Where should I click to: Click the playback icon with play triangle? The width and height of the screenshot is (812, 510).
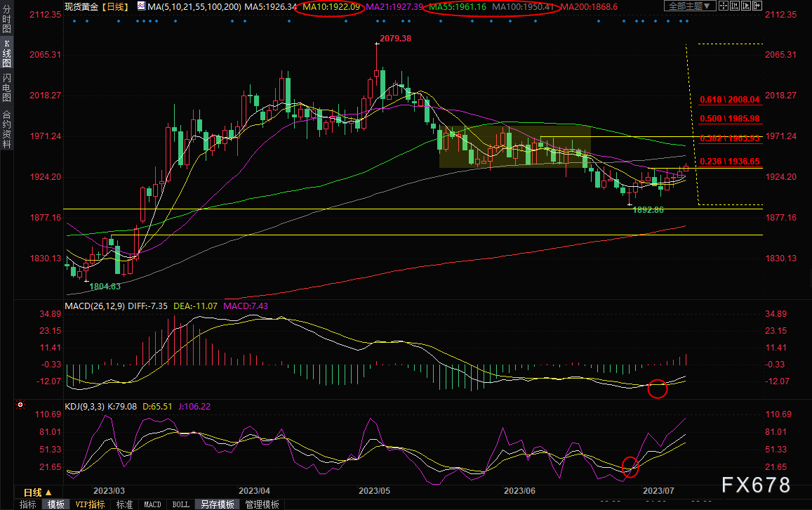[746, 6]
